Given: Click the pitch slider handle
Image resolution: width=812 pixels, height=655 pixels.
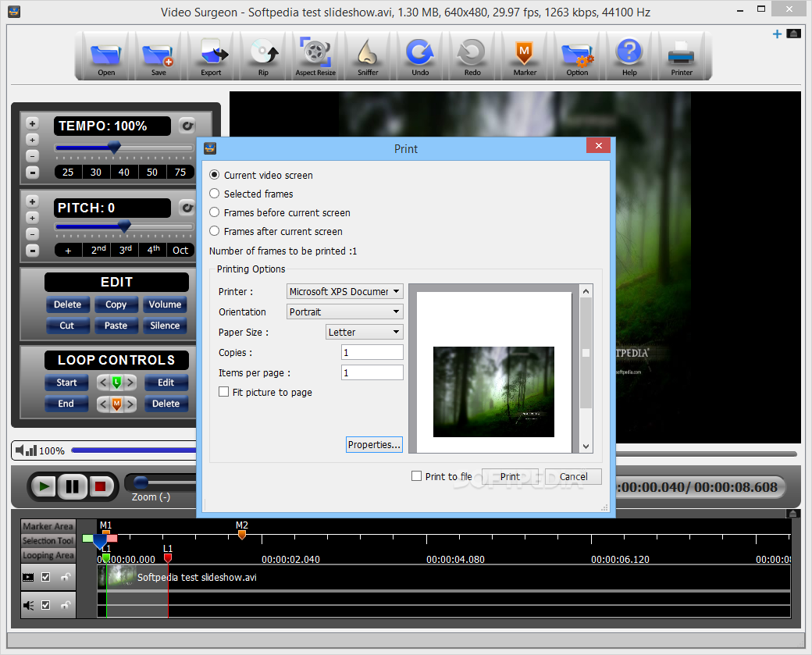Looking at the screenshot, I should coord(124,226).
